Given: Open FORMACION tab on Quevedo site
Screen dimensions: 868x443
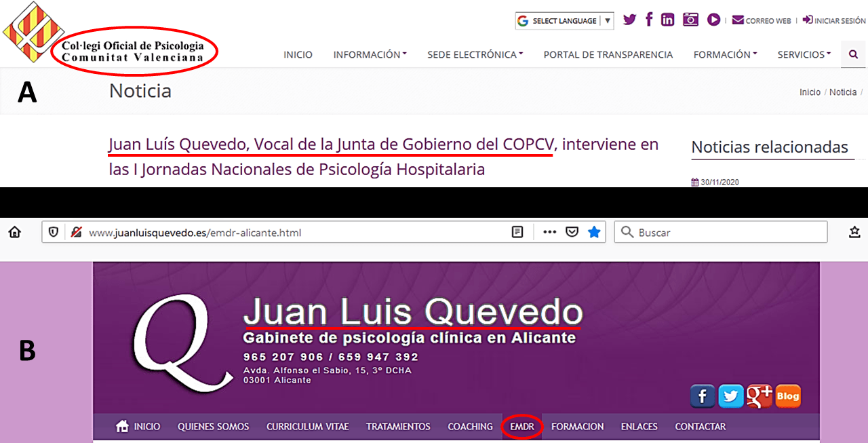Looking at the screenshot, I should pos(578,427).
